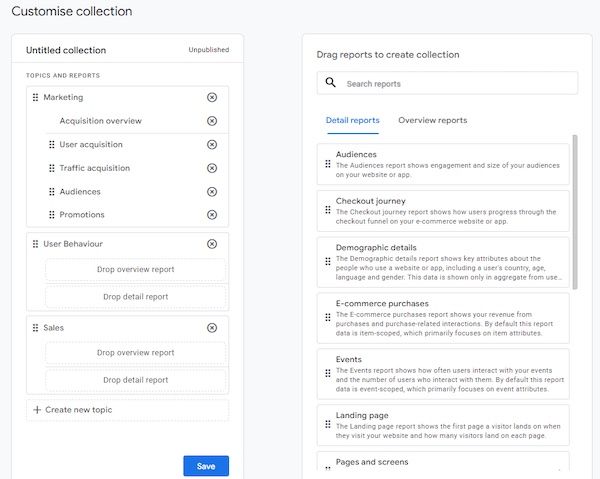Click the drag handle of Checkout journey card
The image size is (600, 479).
[x=326, y=211]
